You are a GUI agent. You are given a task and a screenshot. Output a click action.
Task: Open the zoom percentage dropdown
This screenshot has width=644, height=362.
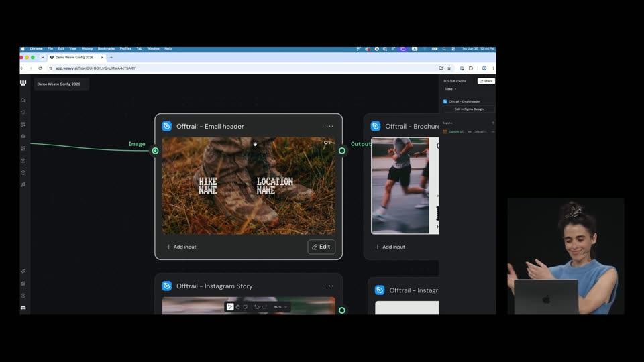[281, 307]
